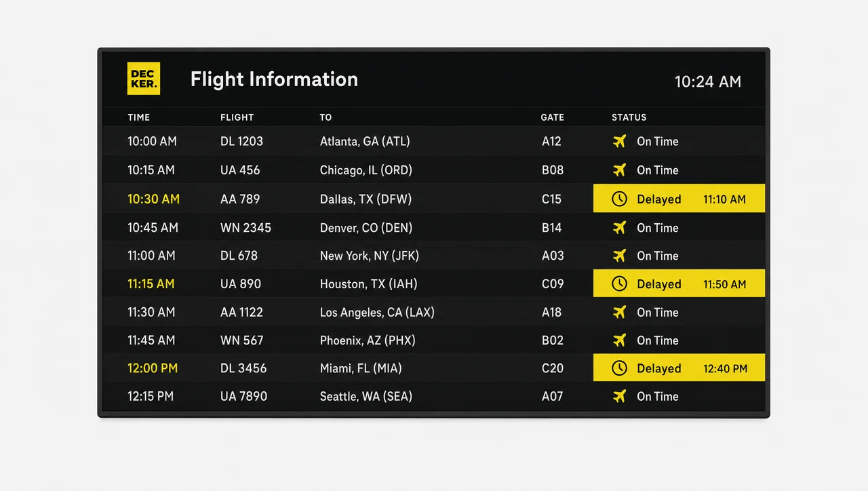
Task: Click destination Miami, FL (MIA)
Action: pyautogui.click(x=361, y=368)
